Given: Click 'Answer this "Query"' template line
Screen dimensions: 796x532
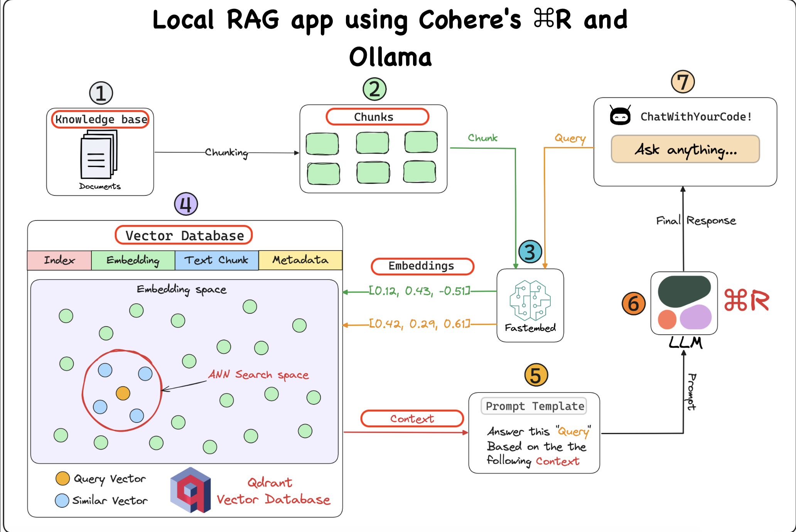Looking at the screenshot, I should [x=539, y=432].
